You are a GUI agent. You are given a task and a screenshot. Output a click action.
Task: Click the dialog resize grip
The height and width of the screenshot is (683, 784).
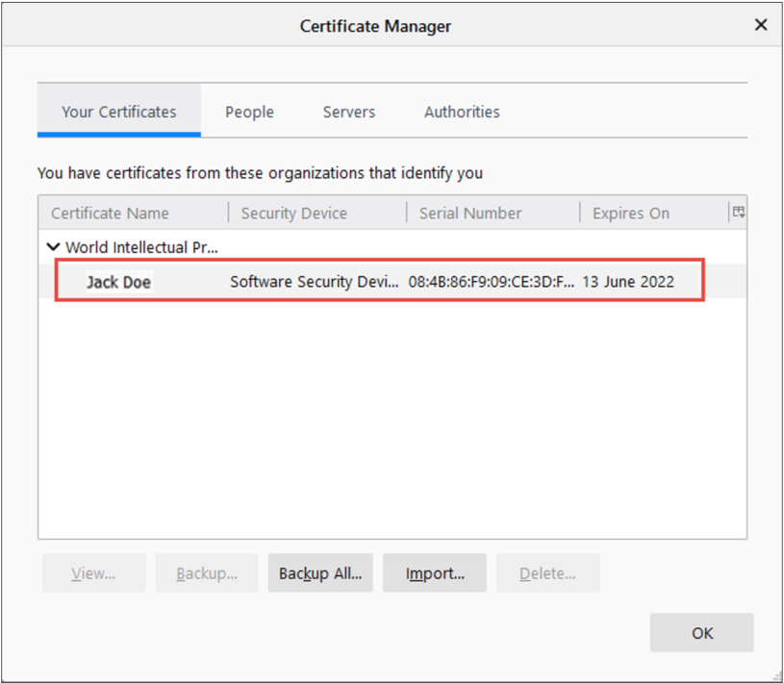(775, 674)
